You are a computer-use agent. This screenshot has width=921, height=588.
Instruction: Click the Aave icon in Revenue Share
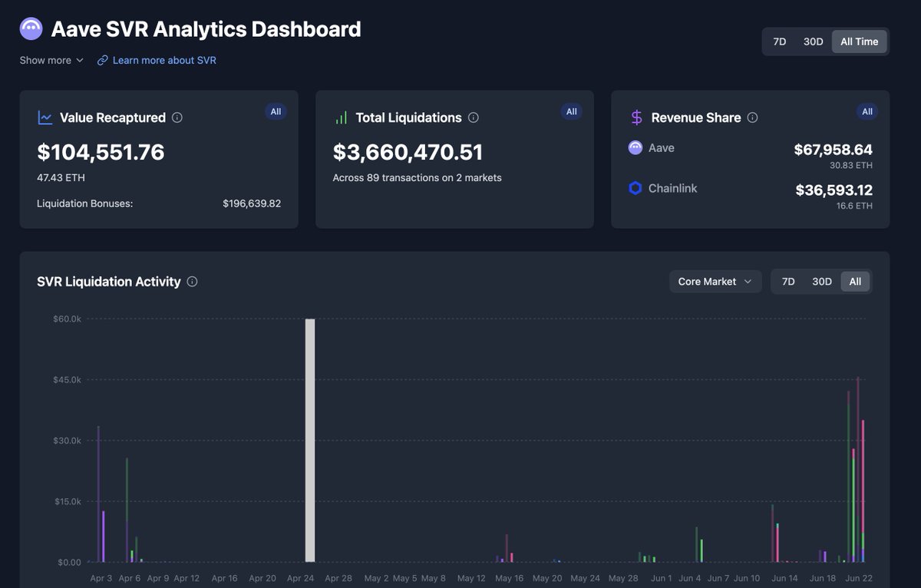click(635, 147)
